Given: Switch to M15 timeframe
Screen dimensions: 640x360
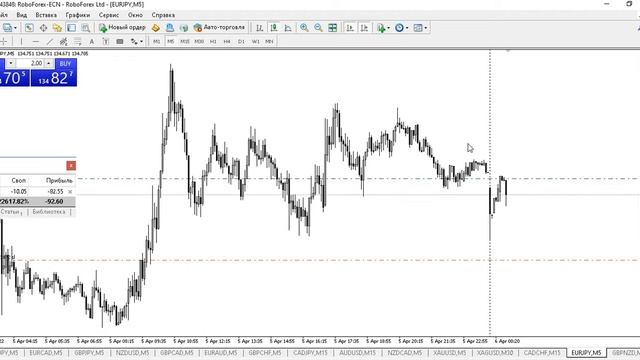Looking at the screenshot, I should tap(185, 41).
